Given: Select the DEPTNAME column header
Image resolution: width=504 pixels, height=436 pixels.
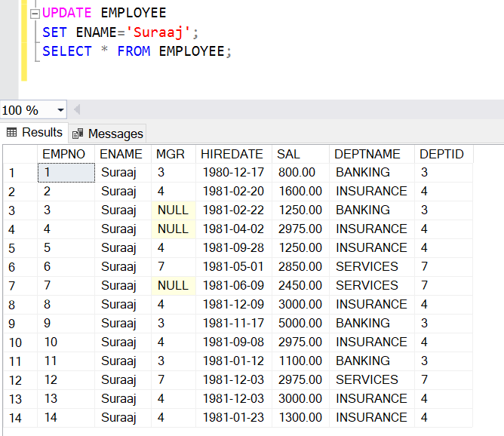Looking at the screenshot, I should pyautogui.click(x=372, y=154).
